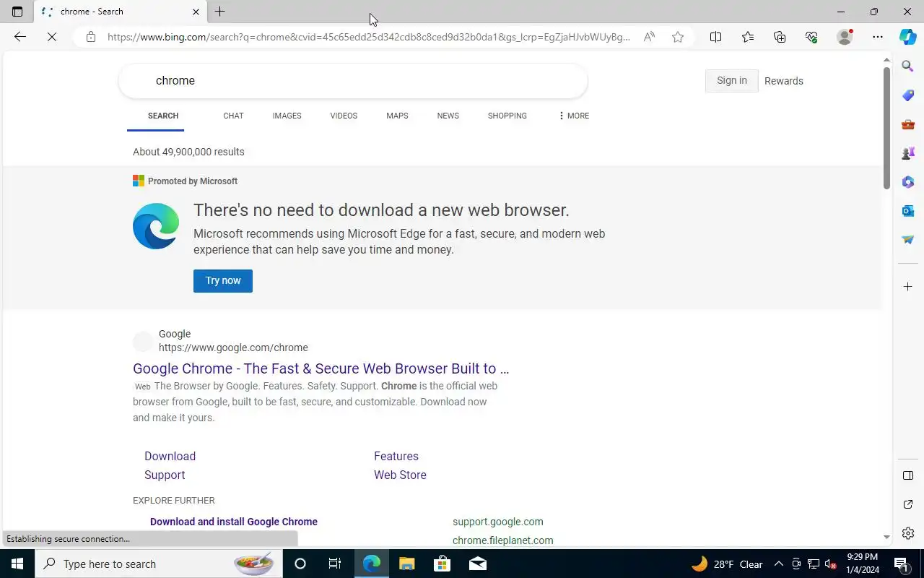Click the page vertical scrollbar thumb
This screenshot has height=578, width=924.
886,129
